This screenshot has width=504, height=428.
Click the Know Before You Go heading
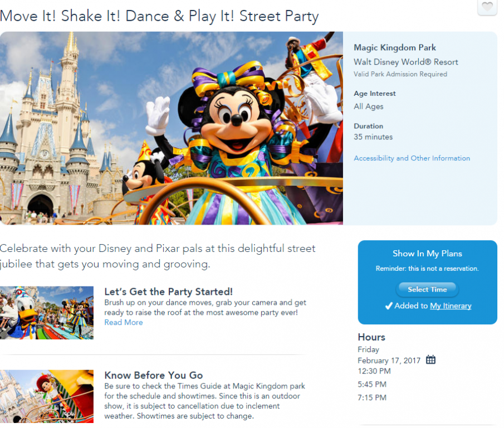(153, 376)
